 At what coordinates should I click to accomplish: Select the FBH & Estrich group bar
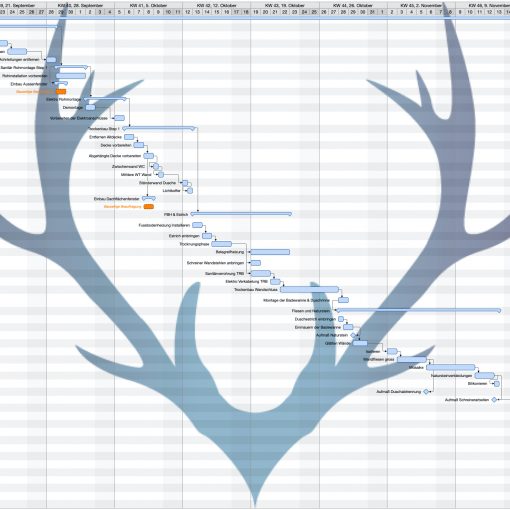241,214
